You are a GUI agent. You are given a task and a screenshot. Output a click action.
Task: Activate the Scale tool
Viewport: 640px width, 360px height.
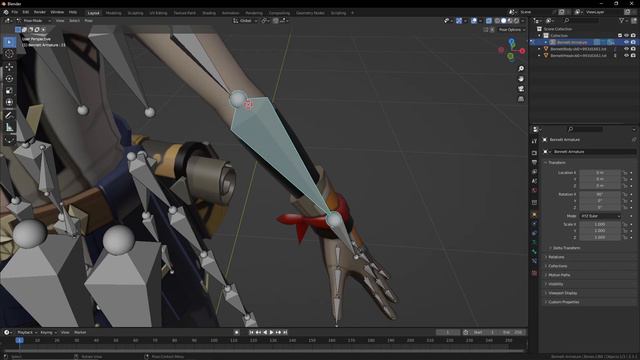click(x=9, y=91)
